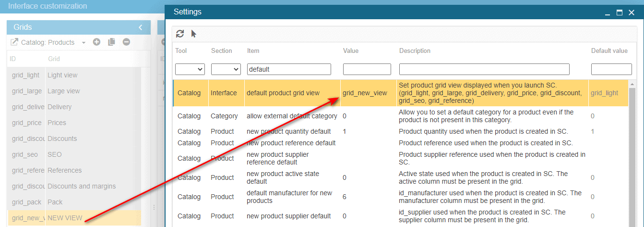Remove grid with the minus icon
The height and width of the screenshot is (227, 644).
[126, 42]
